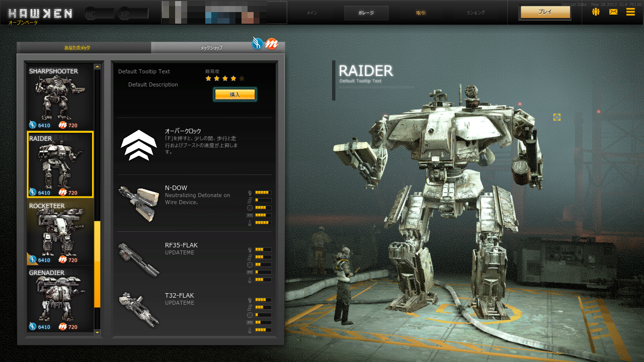The height and width of the screenshot is (362, 644).
Task: Open the friends icon in top bar
Action: 596,12
